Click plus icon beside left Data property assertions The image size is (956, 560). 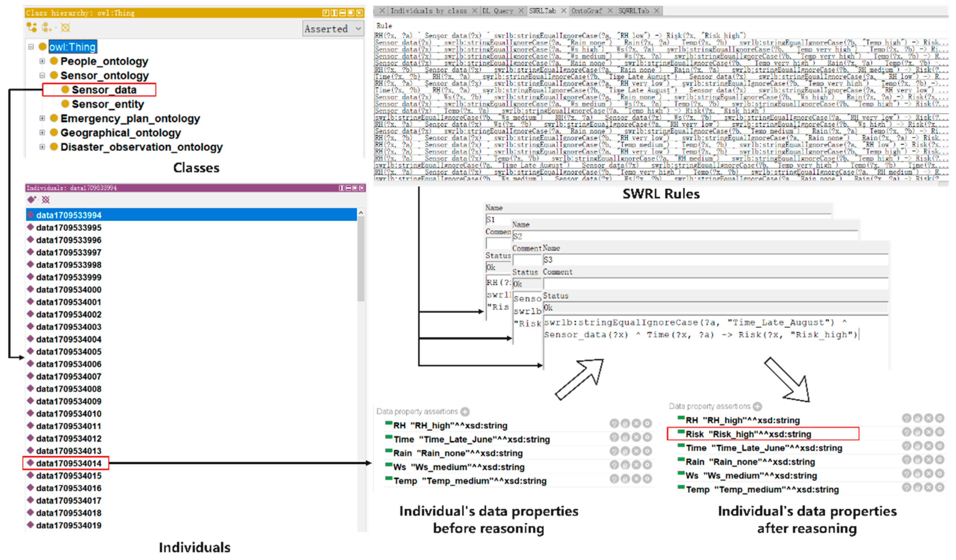465,412
